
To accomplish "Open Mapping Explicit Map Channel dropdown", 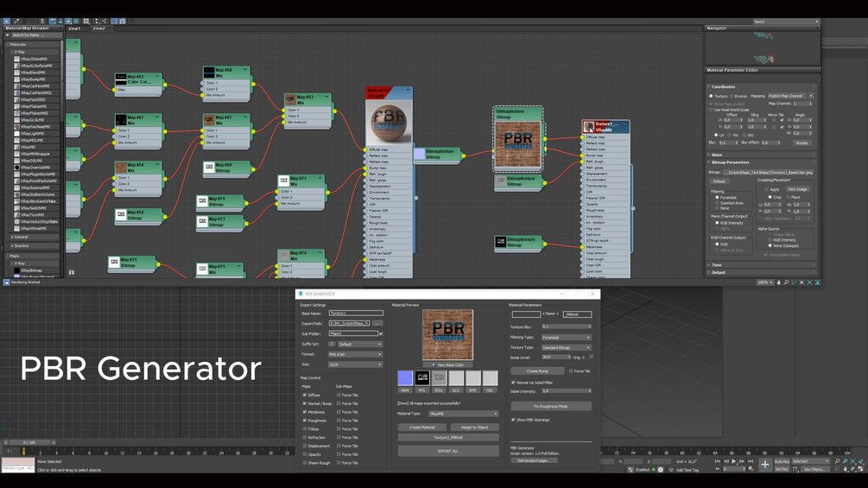I will coord(790,96).
